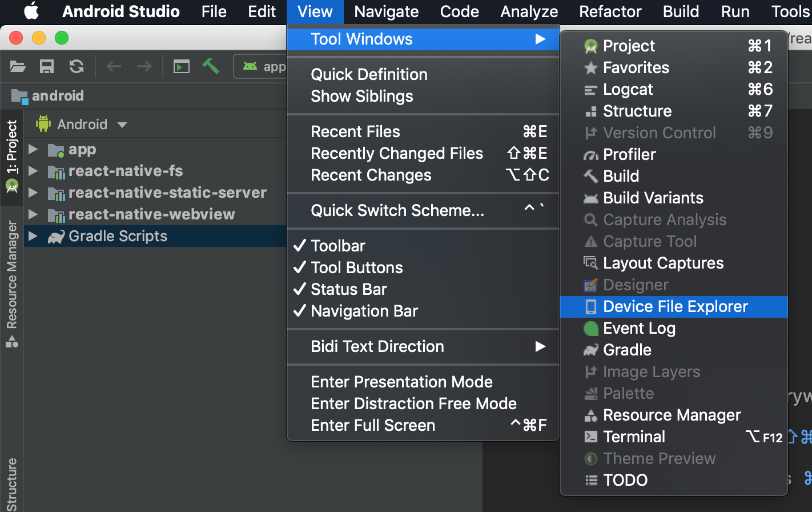The image size is (812, 512).
Task: Click the Favorites star icon
Action: point(590,68)
